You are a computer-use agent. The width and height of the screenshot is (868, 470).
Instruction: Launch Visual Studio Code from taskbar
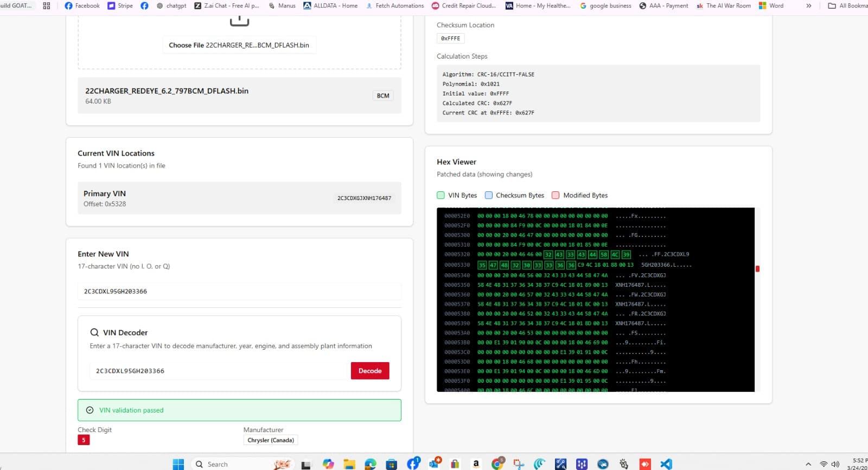(x=666, y=464)
